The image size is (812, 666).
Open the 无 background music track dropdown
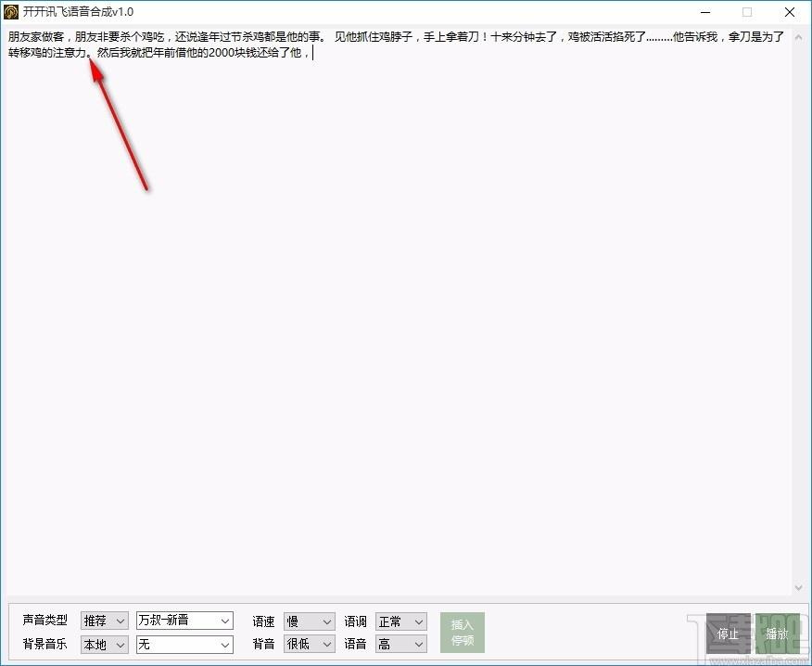pos(184,645)
